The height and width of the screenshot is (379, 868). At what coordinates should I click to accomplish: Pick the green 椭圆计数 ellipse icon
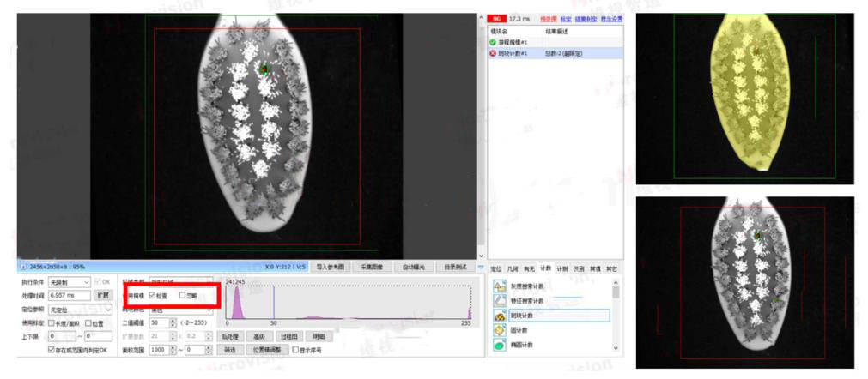coord(499,345)
